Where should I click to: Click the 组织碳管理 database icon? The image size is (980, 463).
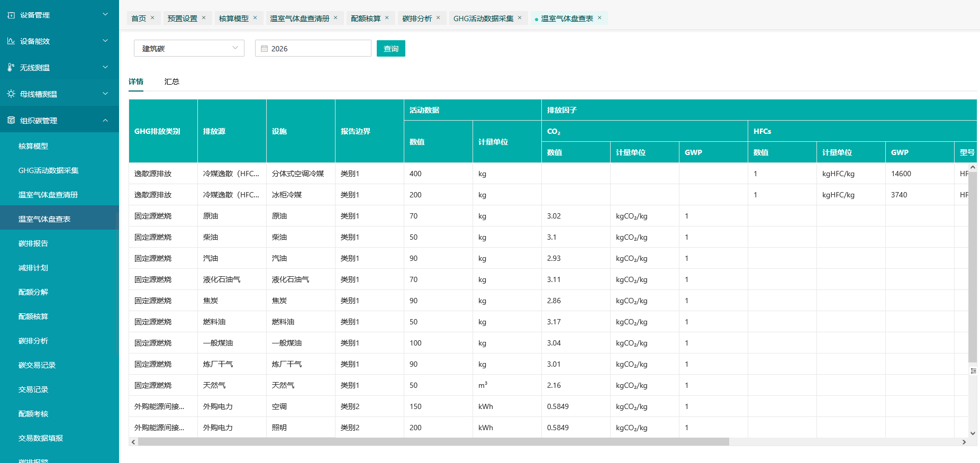[x=11, y=120]
